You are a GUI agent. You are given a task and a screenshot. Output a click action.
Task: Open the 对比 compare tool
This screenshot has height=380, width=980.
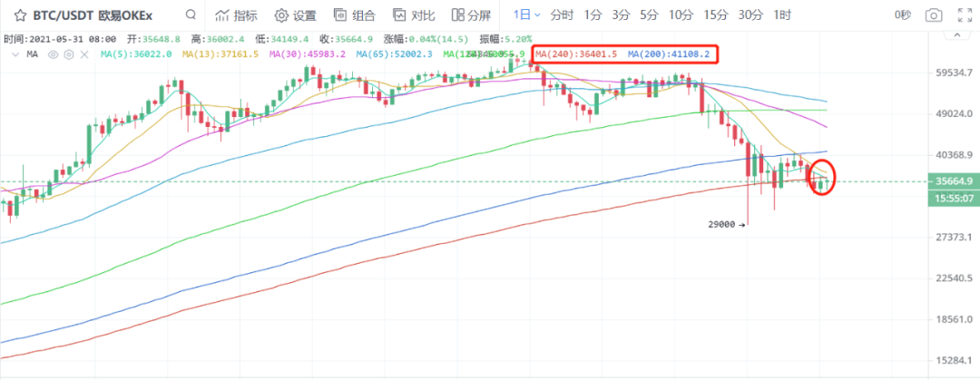(x=414, y=15)
